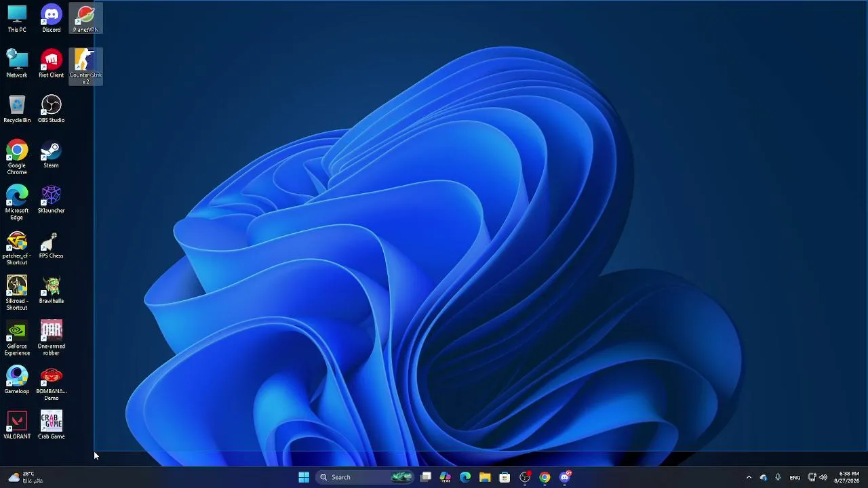Select the GeForce Experience desktop shortcut
Image resolution: width=868 pixels, height=488 pixels.
click(x=17, y=338)
